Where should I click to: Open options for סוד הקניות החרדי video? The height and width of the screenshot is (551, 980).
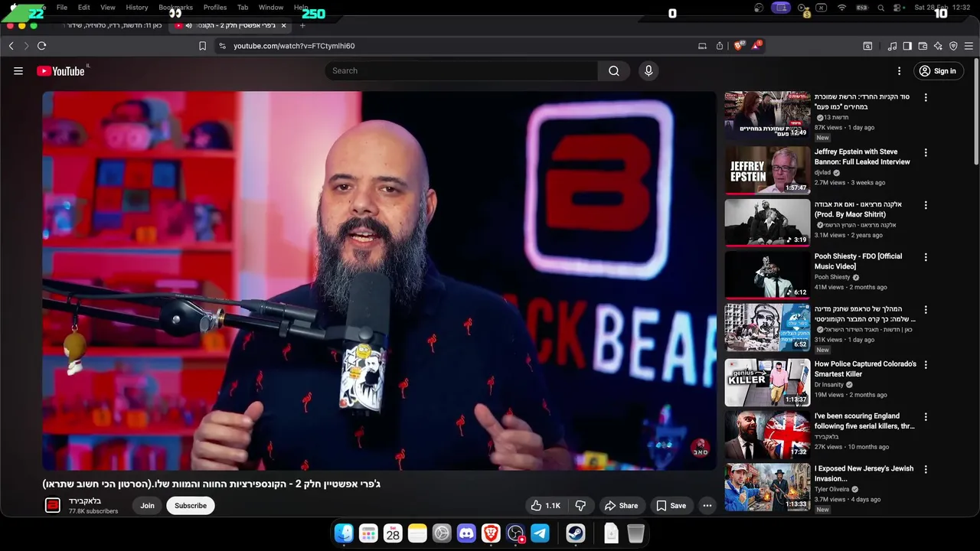(926, 98)
